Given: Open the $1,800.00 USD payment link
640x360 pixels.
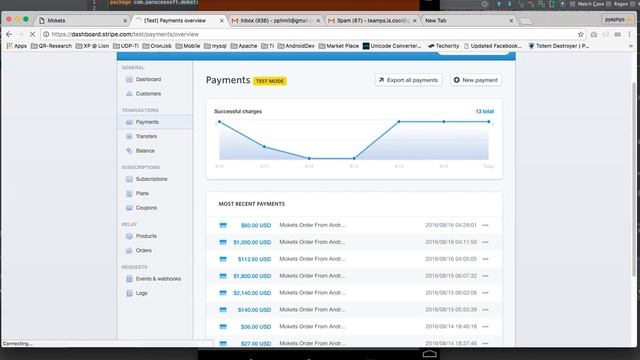Looking at the screenshot, I should tap(252, 276).
